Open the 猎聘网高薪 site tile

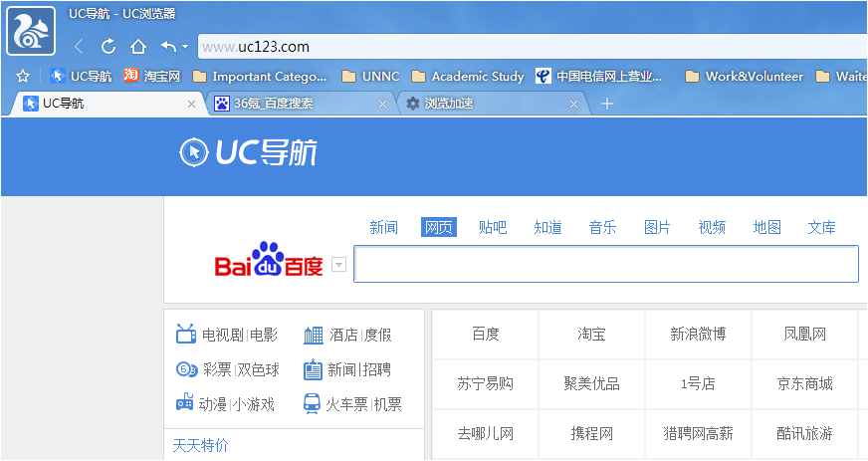pos(698,433)
